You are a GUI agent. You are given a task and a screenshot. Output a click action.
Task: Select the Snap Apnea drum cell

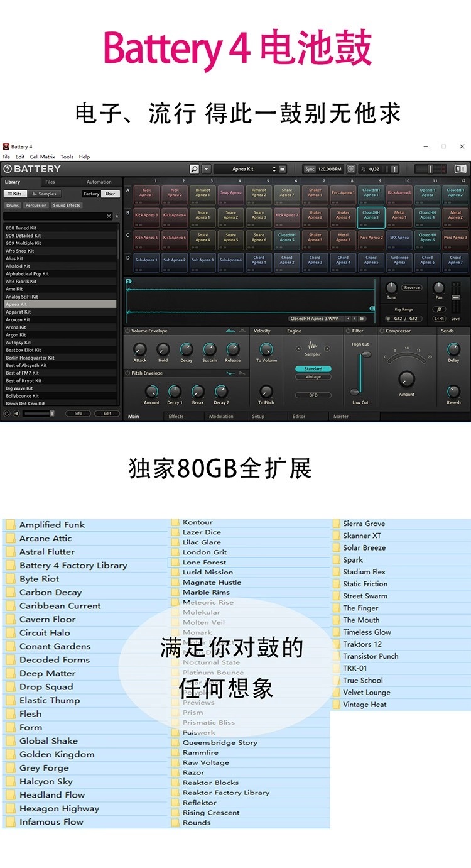230,193
